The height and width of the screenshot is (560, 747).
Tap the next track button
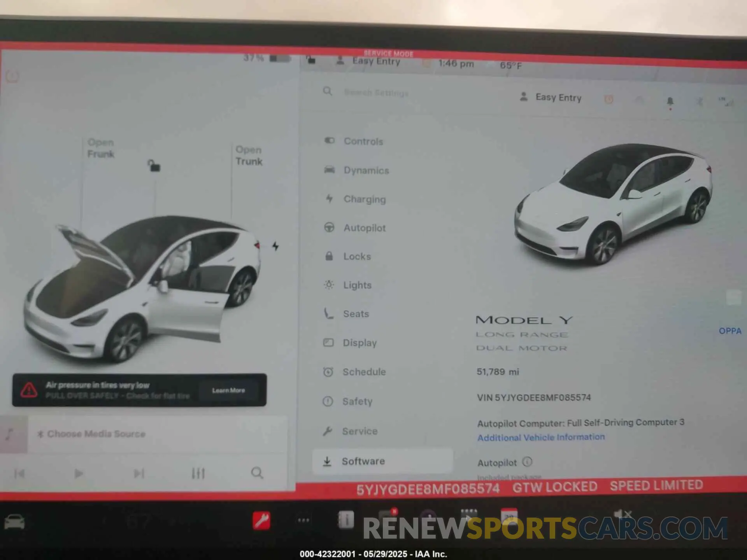tap(139, 473)
